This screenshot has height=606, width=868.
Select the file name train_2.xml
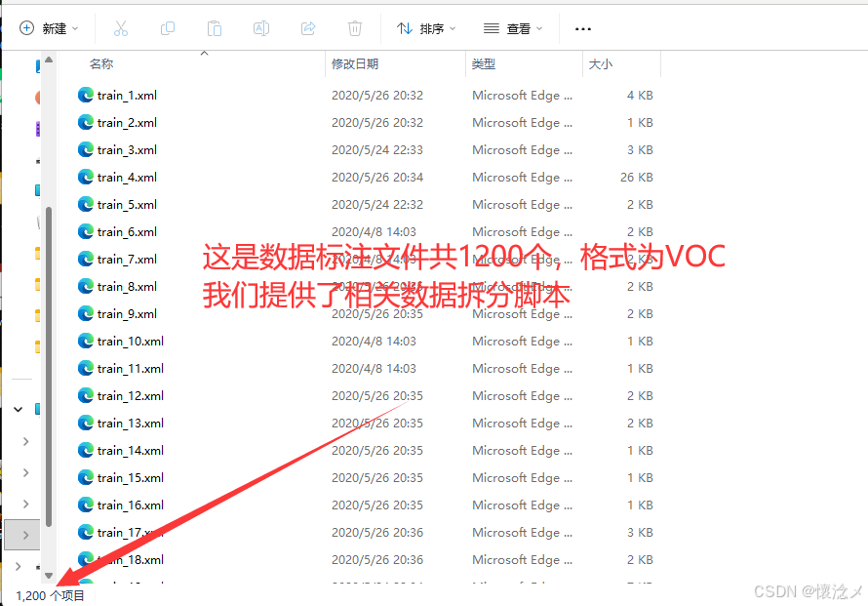click(127, 122)
